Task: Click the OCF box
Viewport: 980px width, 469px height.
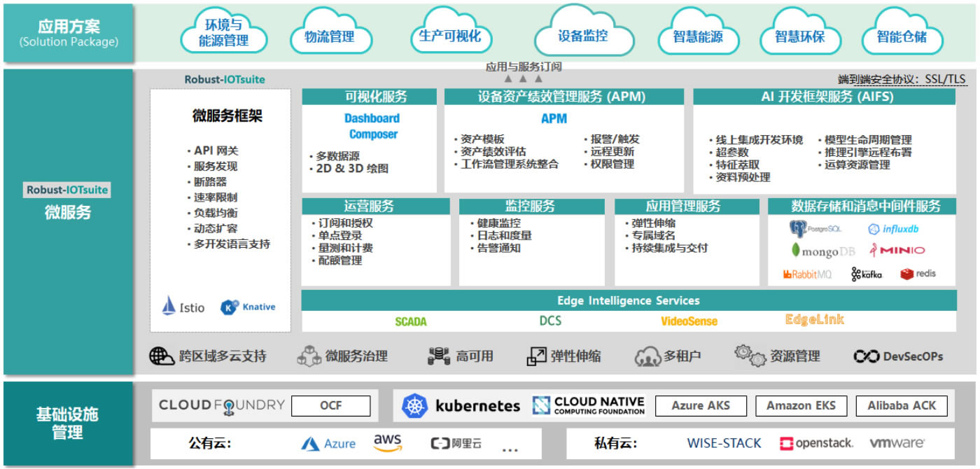Action: pyautogui.click(x=330, y=405)
